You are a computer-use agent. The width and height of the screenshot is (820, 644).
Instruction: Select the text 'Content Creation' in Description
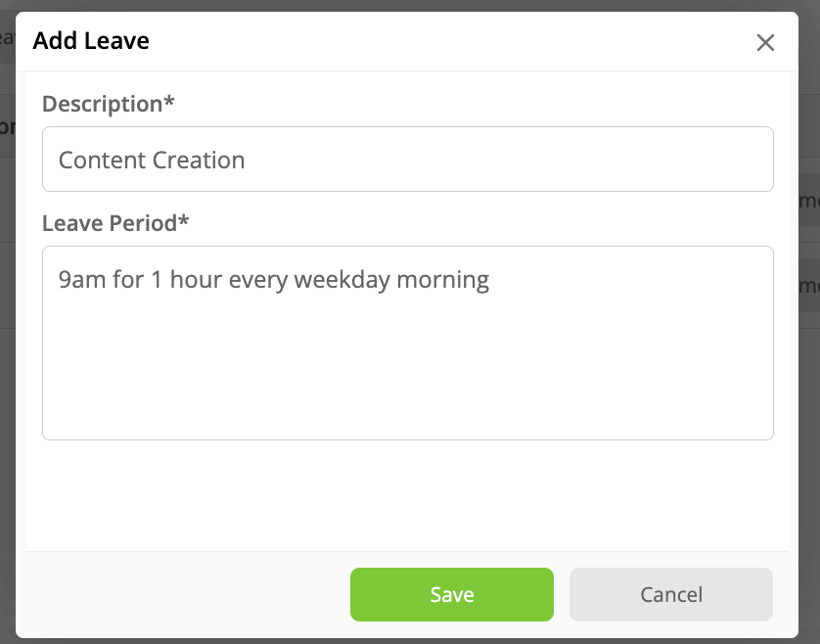[150, 160]
